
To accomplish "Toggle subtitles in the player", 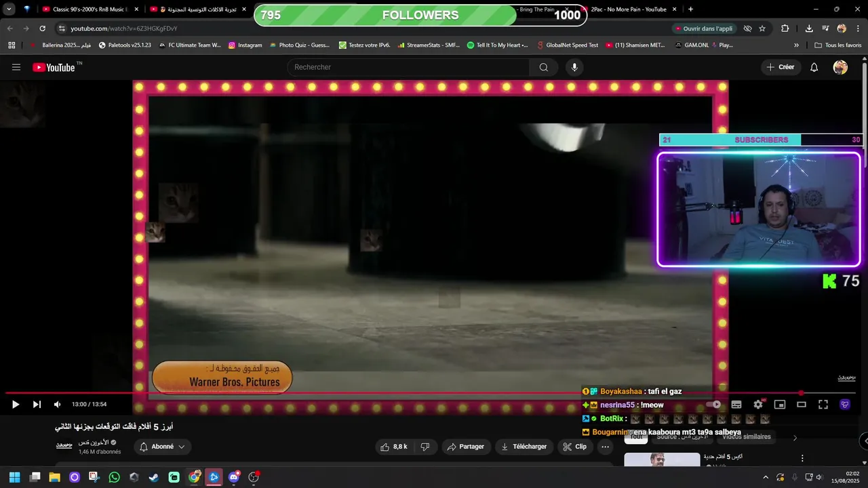I will (x=736, y=405).
